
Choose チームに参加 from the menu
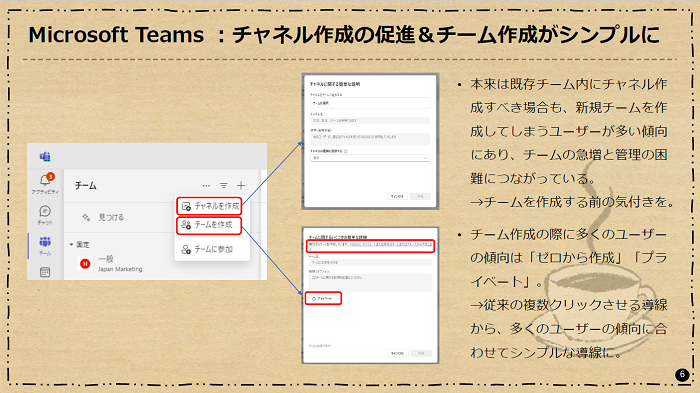[x=208, y=249]
